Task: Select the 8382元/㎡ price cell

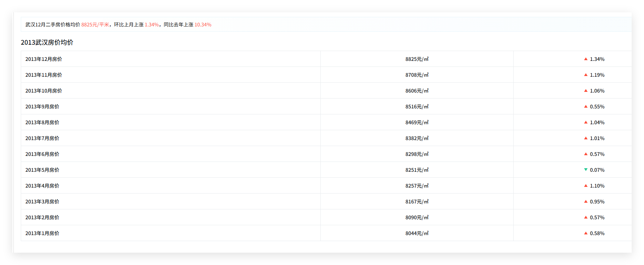Action: pyautogui.click(x=417, y=138)
